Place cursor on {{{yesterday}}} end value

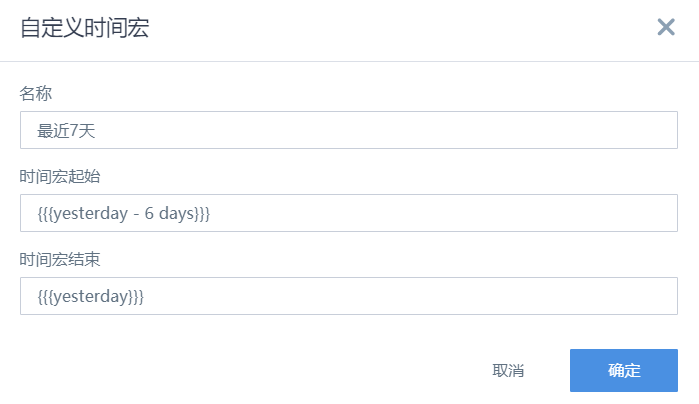point(90,297)
